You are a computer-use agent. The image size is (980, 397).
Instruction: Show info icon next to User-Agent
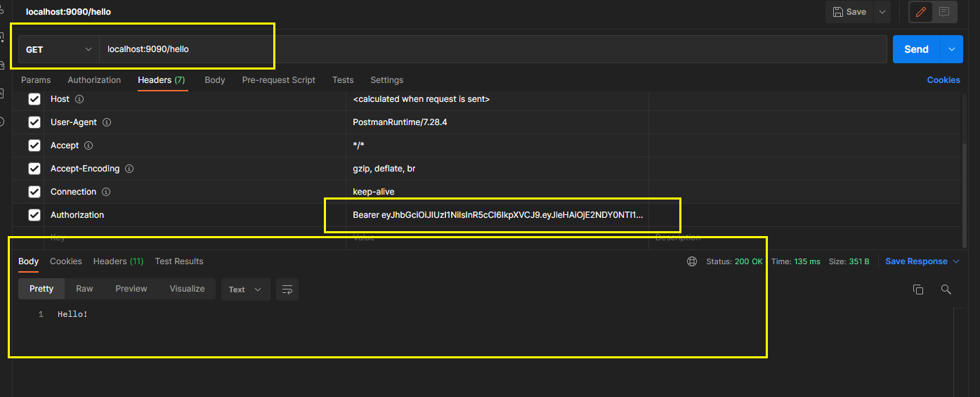click(x=107, y=122)
